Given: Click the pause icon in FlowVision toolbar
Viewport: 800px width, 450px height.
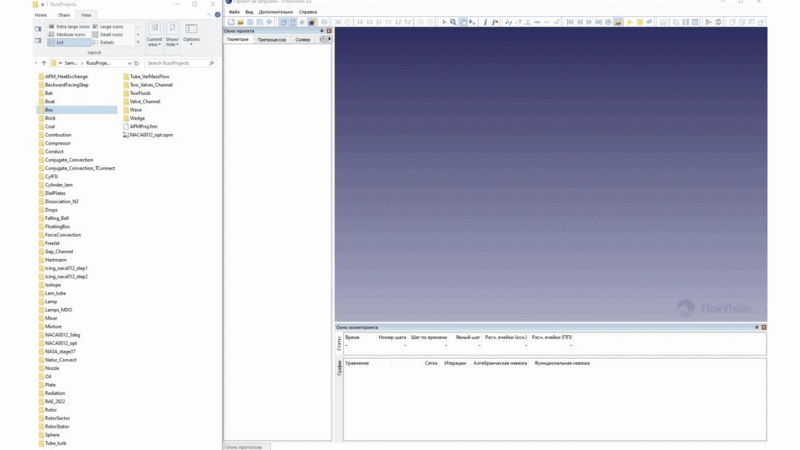Looking at the screenshot, I should click(686, 22).
